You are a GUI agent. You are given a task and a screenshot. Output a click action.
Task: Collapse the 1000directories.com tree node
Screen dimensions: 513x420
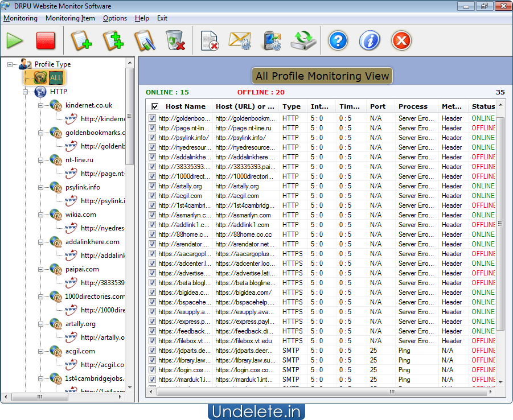point(40,297)
